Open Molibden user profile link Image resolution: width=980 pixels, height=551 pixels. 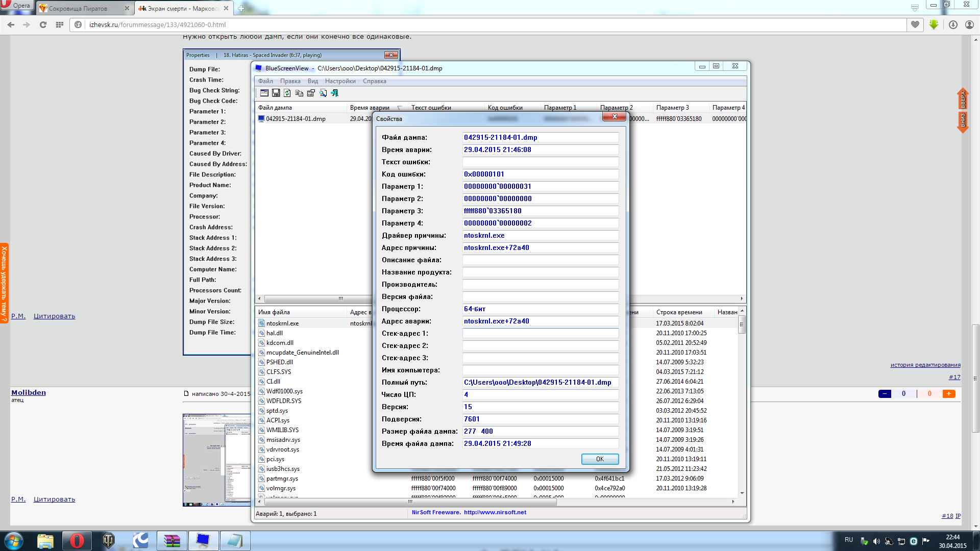point(29,392)
